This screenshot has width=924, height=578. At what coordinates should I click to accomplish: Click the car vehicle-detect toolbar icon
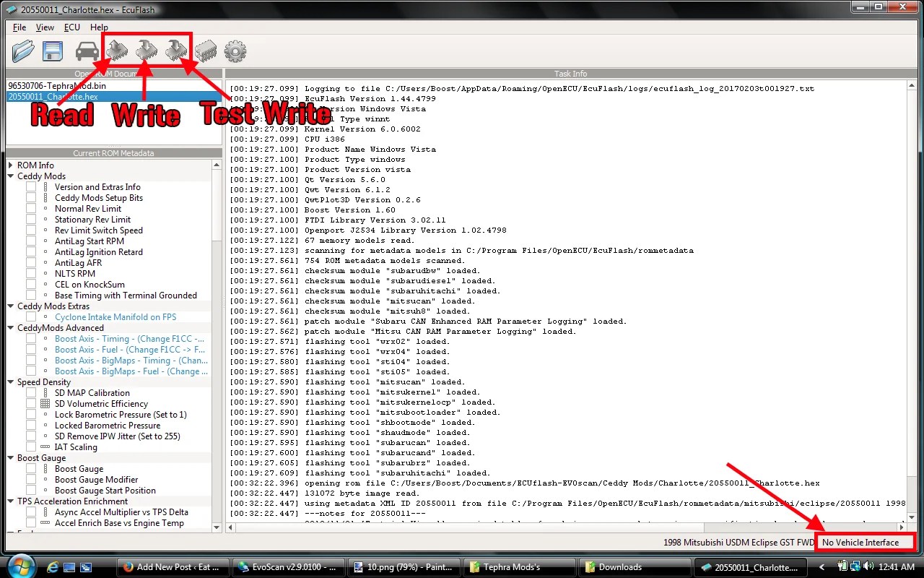(87, 51)
